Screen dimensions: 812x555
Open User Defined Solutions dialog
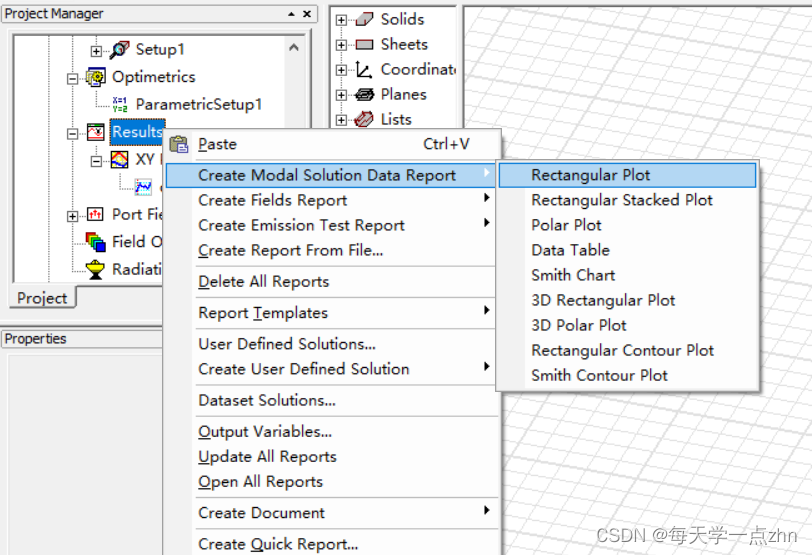click(x=332, y=344)
